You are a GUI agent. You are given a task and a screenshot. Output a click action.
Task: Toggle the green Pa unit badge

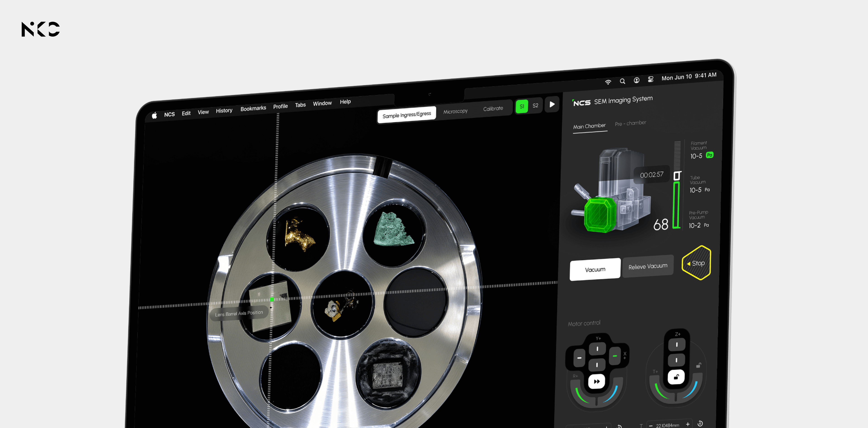pyautogui.click(x=710, y=155)
